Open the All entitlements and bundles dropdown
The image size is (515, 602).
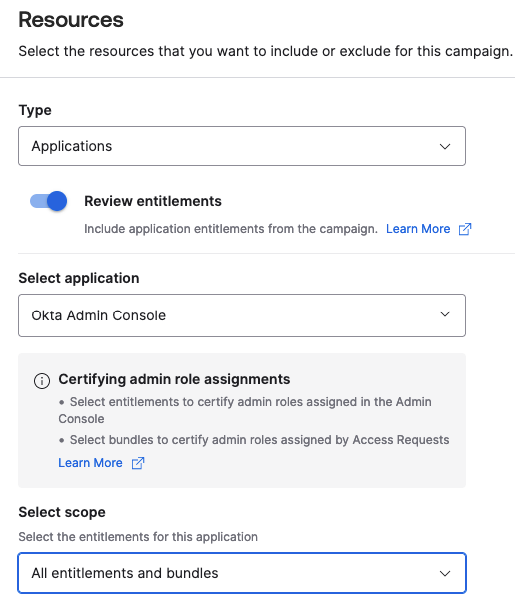point(242,573)
